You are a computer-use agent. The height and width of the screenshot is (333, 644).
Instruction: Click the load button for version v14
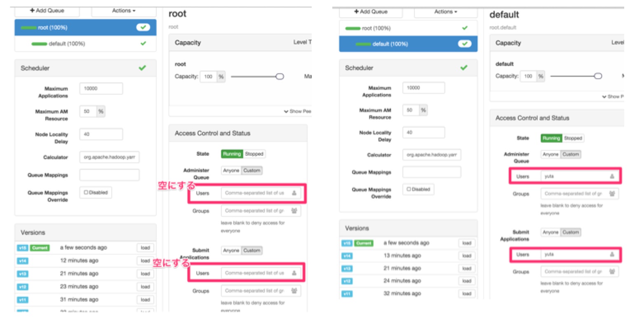(x=145, y=260)
